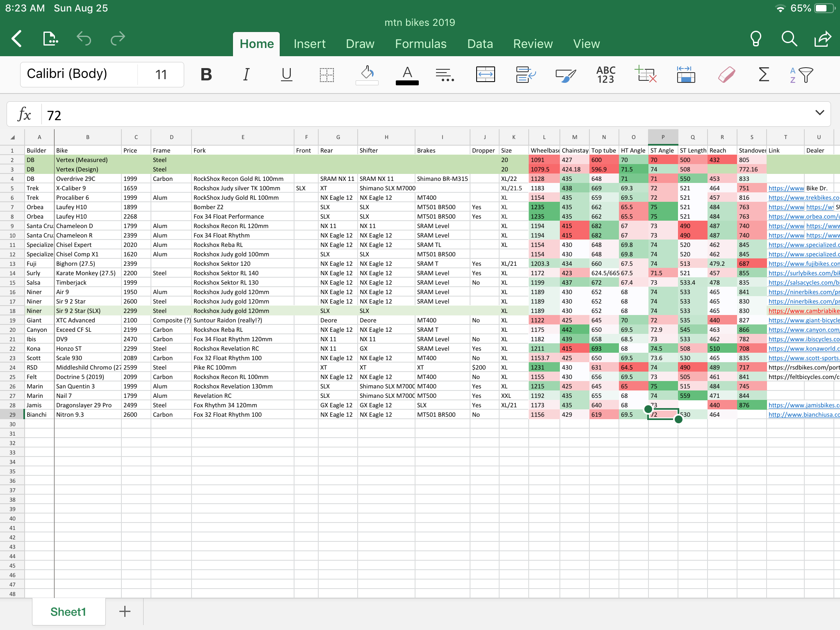Viewport: 840px width, 630px height.
Task: Open insert and delete cells icon
Action: [646, 75]
